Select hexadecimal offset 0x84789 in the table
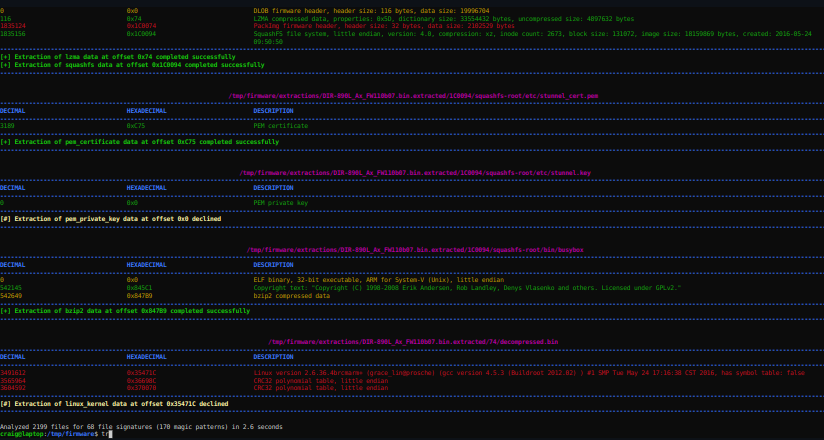The height and width of the screenshot is (440, 824). [x=139, y=295]
